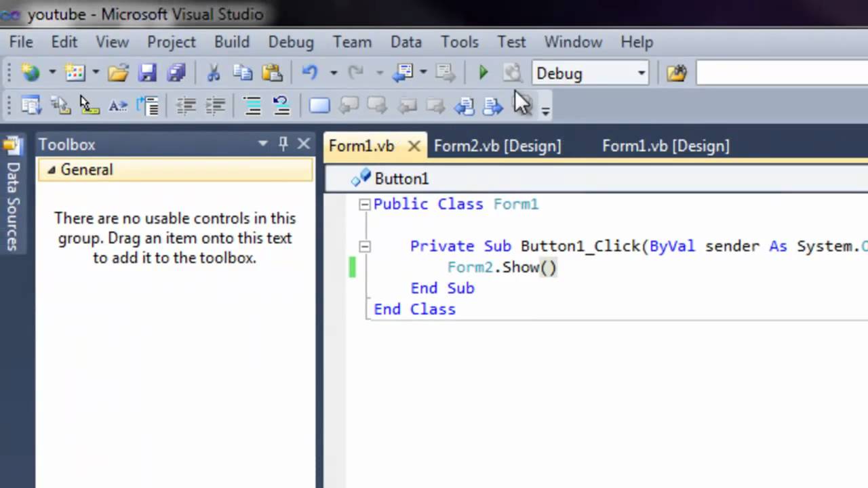The image size is (868, 488).
Task: Click the Display Word Completion icon
Action: [118, 105]
